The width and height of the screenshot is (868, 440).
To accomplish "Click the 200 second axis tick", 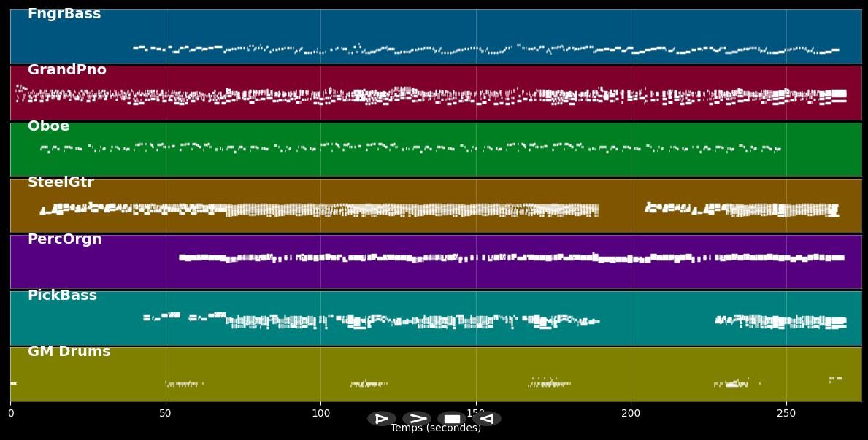I will pos(631,414).
